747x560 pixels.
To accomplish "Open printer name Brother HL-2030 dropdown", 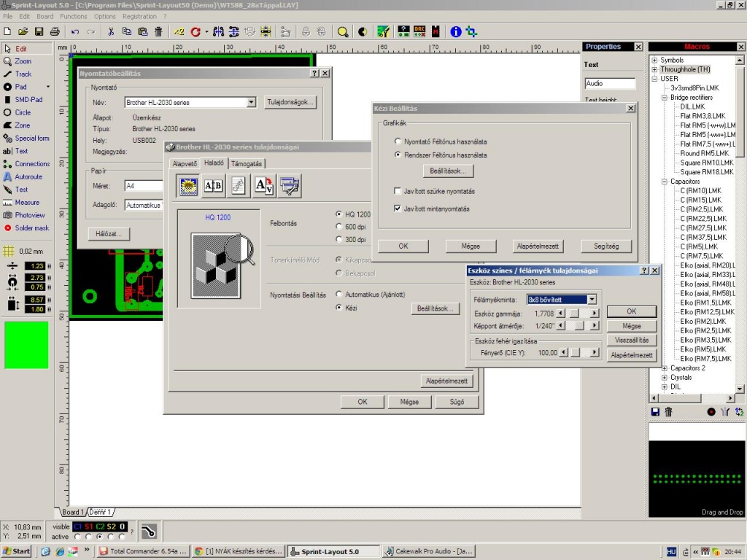I will [251, 102].
